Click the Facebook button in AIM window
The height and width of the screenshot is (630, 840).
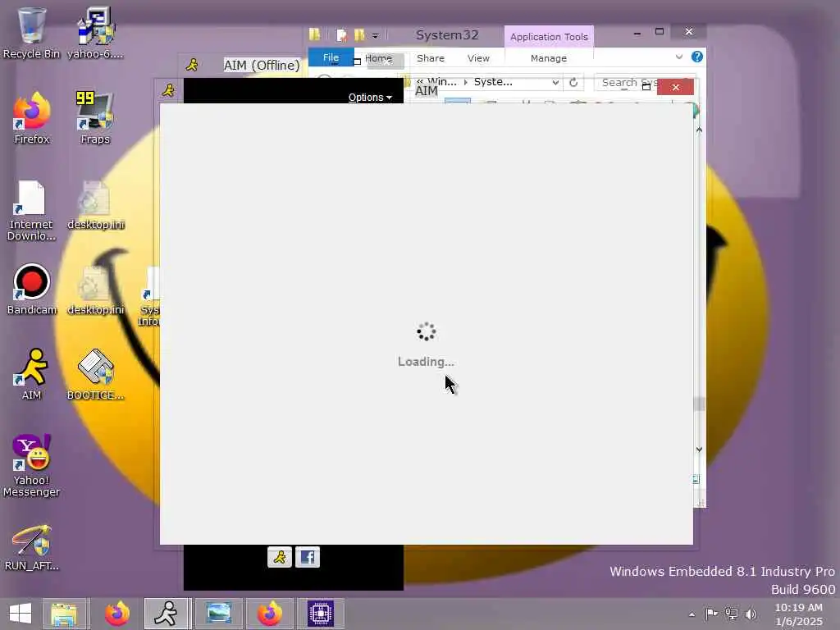pyautogui.click(x=308, y=557)
